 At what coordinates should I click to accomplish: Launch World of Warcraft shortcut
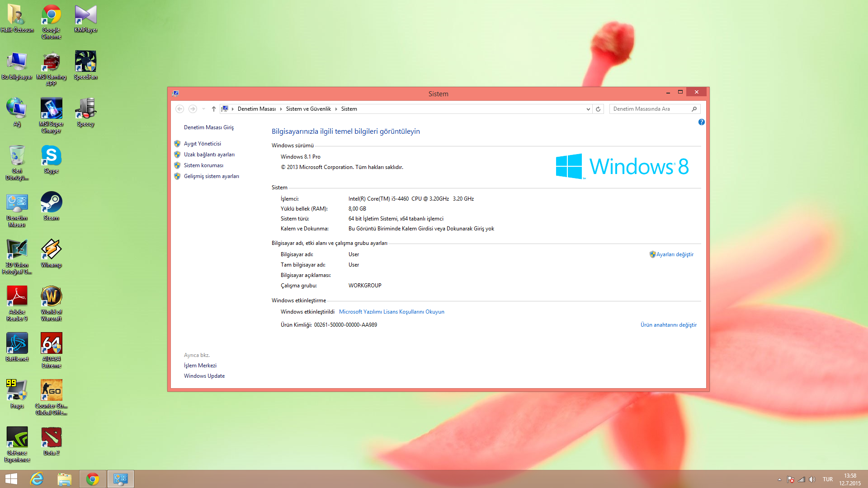coord(51,297)
